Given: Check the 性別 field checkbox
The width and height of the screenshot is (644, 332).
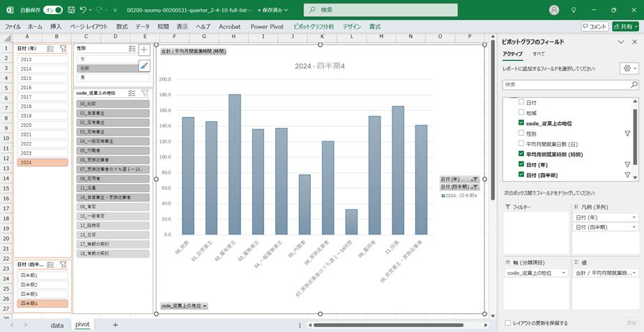Looking at the screenshot, I should click(x=521, y=133).
